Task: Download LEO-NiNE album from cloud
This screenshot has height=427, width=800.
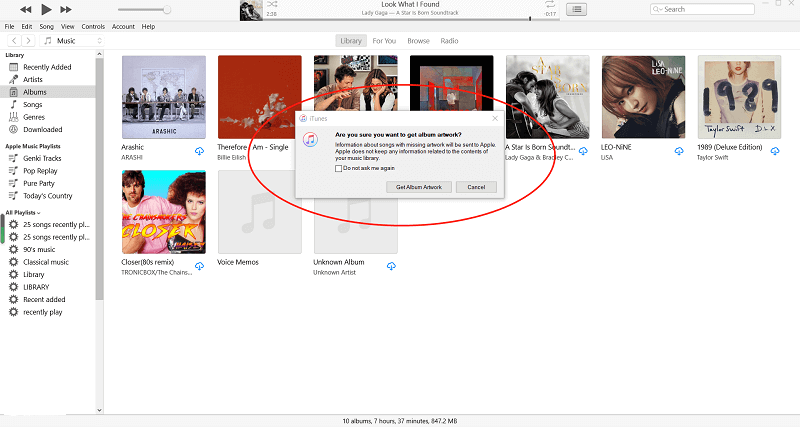Action: tap(679, 151)
